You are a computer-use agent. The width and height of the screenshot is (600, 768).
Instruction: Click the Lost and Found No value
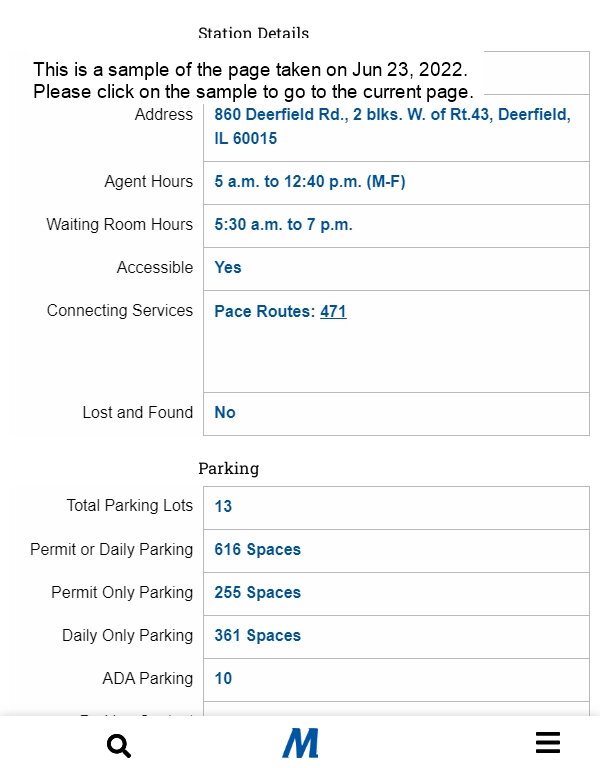[x=225, y=412]
